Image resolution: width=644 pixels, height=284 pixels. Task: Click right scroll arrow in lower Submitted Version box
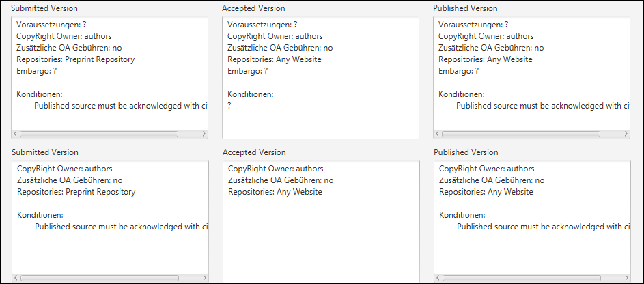pos(204,279)
